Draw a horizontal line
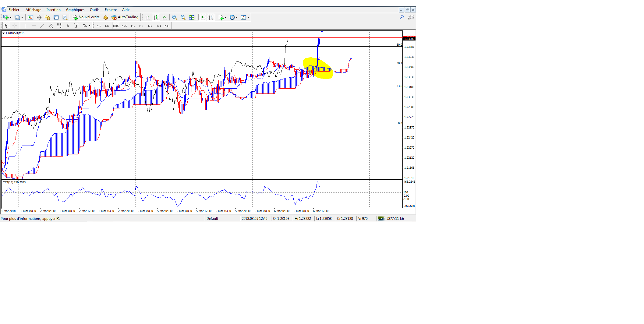This screenshot has width=644, height=324. pos(34,26)
